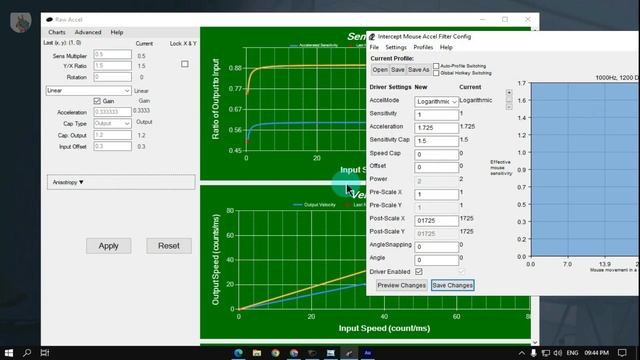Click the Intercept Acceleration field showing 1.725
Image resolution: width=640 pixels, height=360 pixels.
pos(436,128)
